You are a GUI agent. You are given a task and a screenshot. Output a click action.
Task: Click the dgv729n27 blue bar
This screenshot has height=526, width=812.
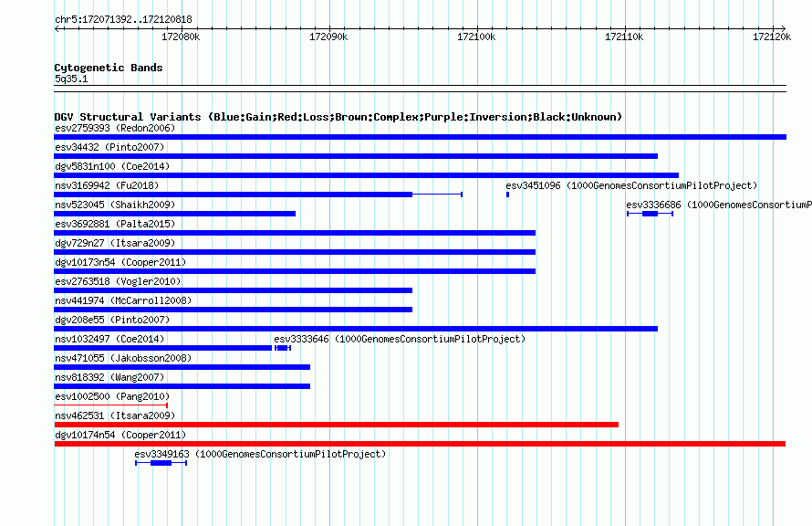point(295,252)
